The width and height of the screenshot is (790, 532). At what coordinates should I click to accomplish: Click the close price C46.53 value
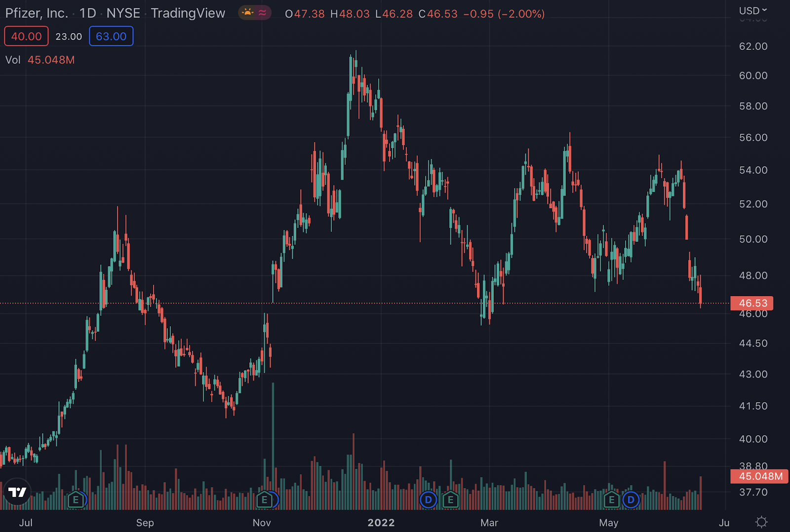pyautogui.click(x=438, y=14)
